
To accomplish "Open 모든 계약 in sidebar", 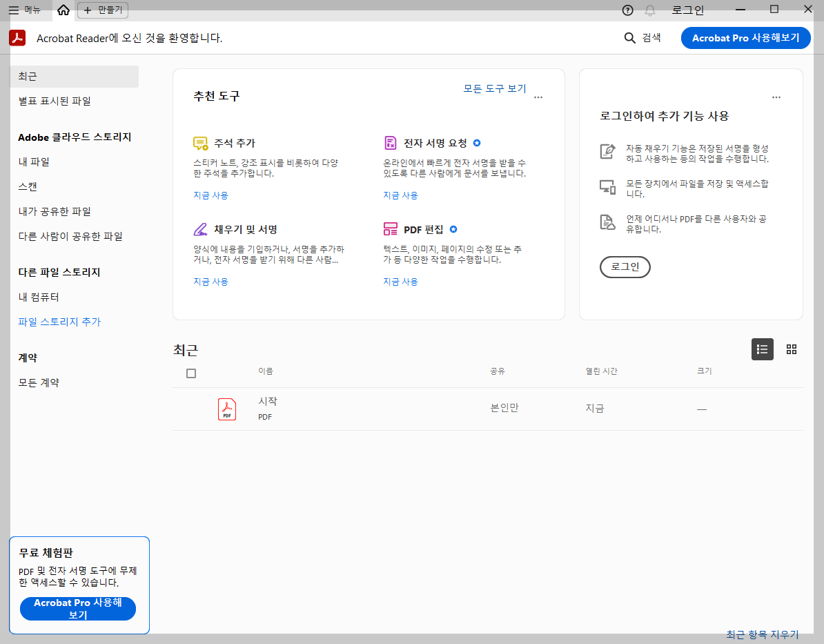I will 39,382.
